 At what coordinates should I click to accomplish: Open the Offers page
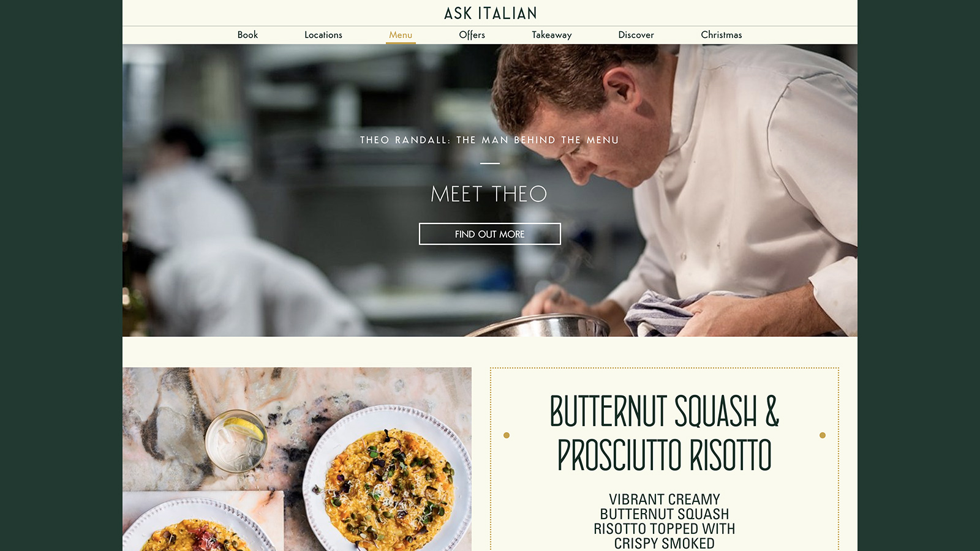[472, 35]
